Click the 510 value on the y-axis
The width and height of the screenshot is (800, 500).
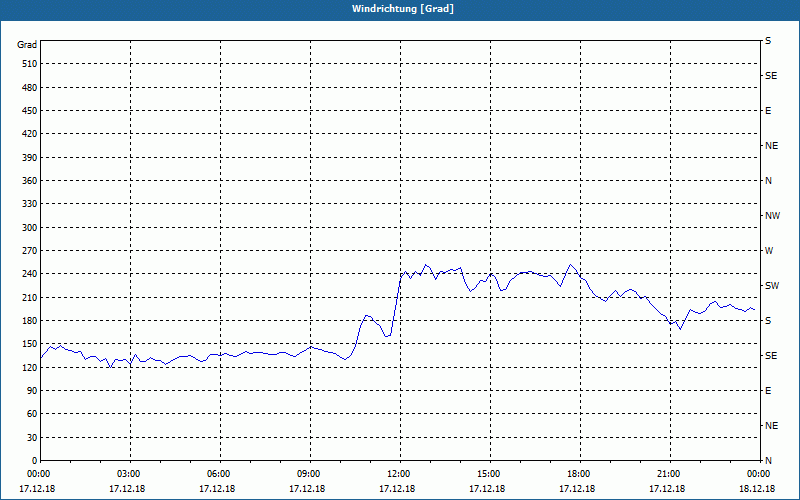tap(30, 64)
